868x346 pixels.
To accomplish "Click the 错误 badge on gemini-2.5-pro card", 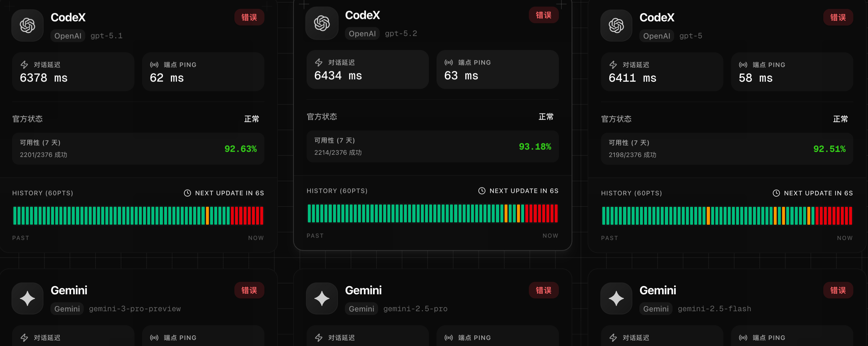I will point(544,290).
